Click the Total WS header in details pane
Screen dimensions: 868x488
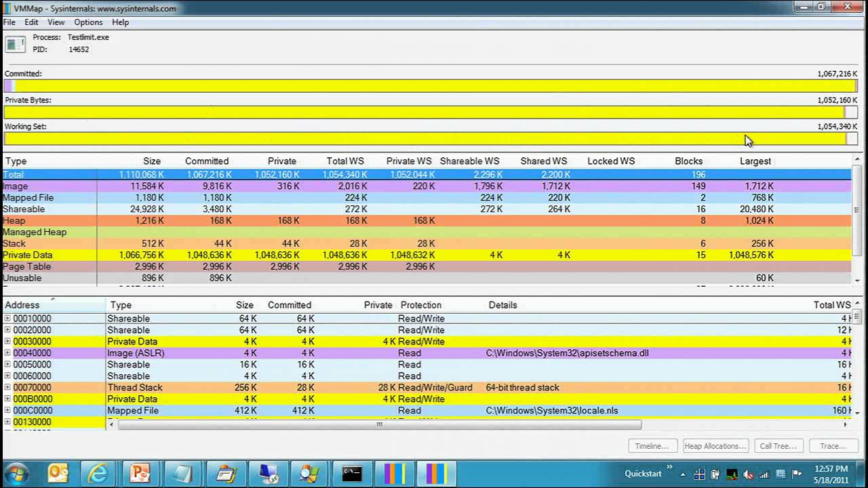tap(831, 305)
